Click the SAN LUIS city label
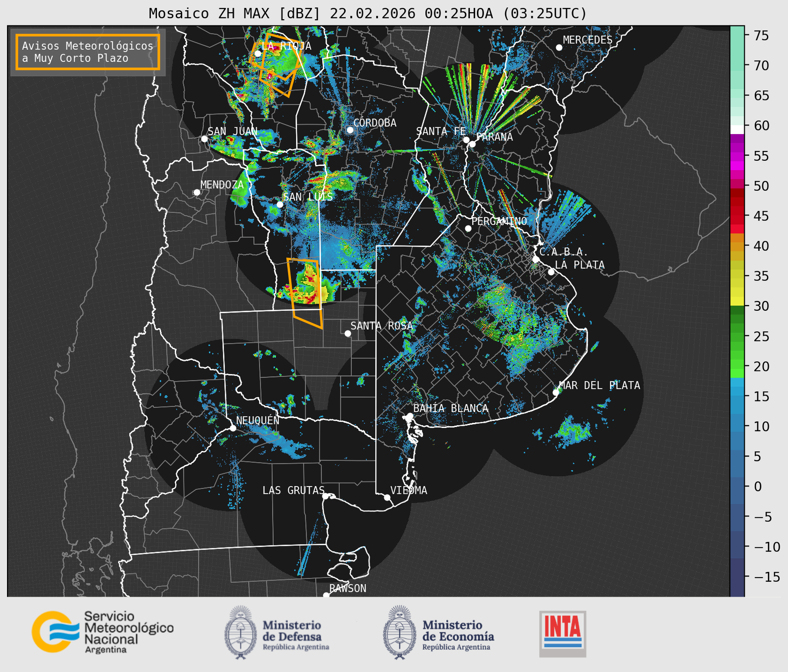 tap(308, 197)
